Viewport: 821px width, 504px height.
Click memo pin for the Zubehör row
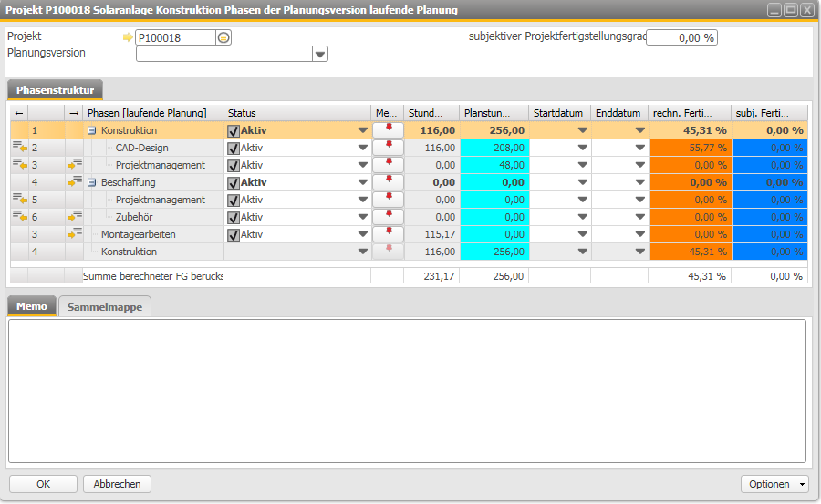388,217
